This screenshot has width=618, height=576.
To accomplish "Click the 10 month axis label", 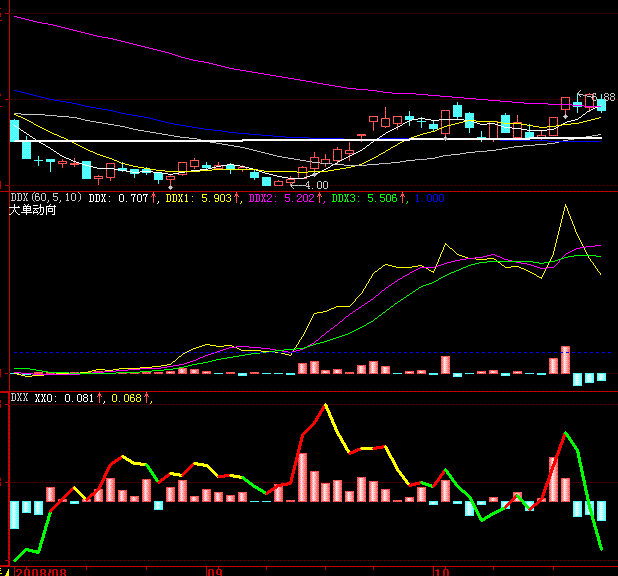I will point(442,572).
